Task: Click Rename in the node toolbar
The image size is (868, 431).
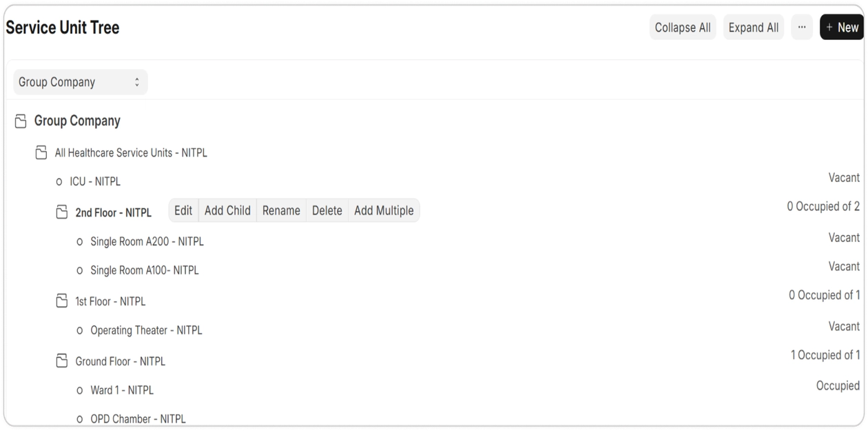Action: 281,210
